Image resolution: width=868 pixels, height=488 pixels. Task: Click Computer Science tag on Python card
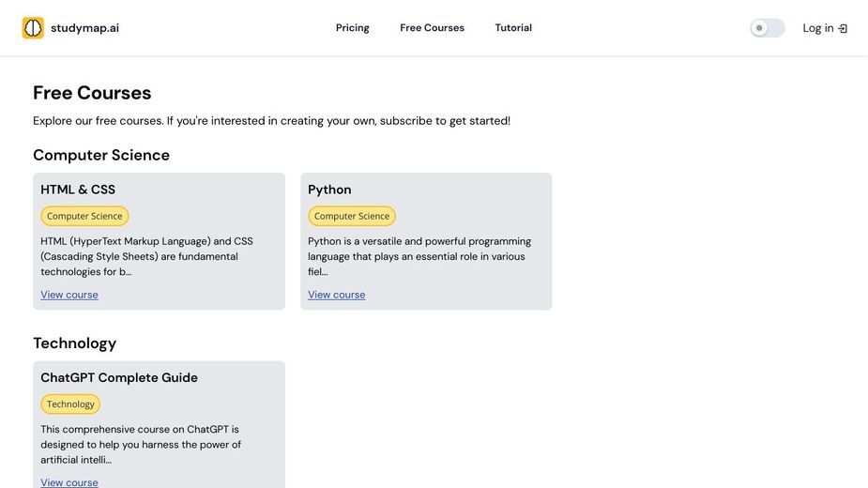352,216
